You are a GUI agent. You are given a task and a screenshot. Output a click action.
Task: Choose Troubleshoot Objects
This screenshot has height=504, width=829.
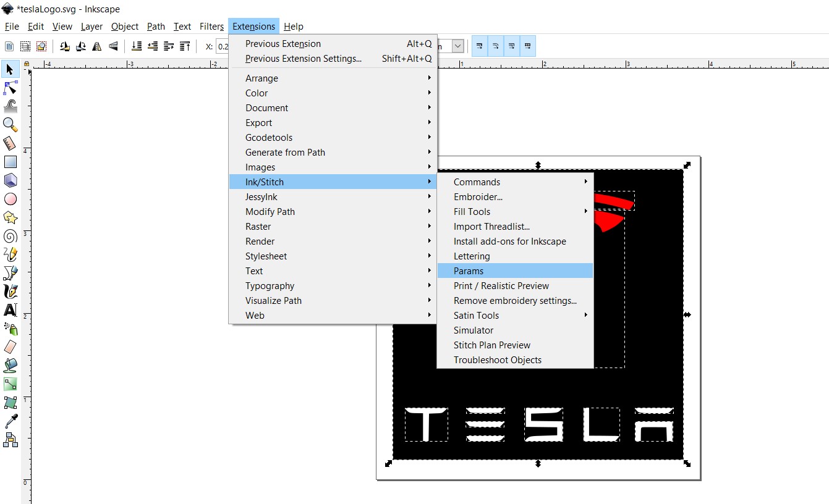(515, 360)
